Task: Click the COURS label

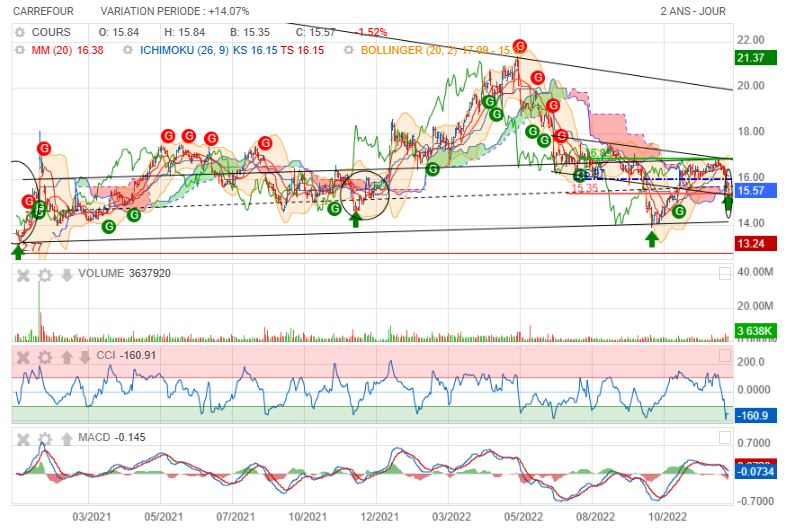Action: click(51, 32)
